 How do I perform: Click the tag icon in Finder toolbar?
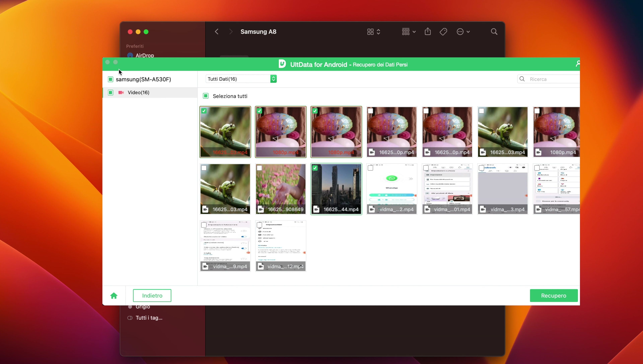pos(443,32)
